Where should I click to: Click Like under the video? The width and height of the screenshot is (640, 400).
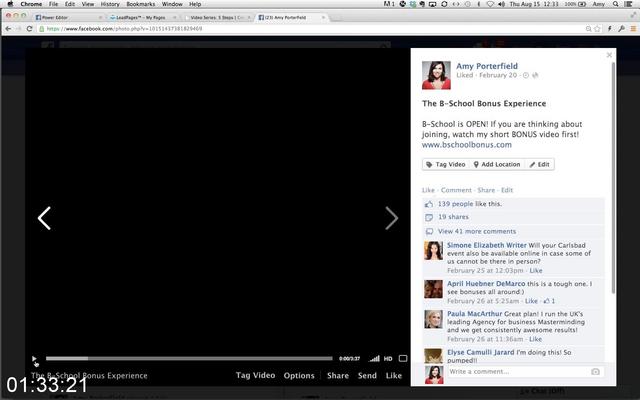point(394,376)
